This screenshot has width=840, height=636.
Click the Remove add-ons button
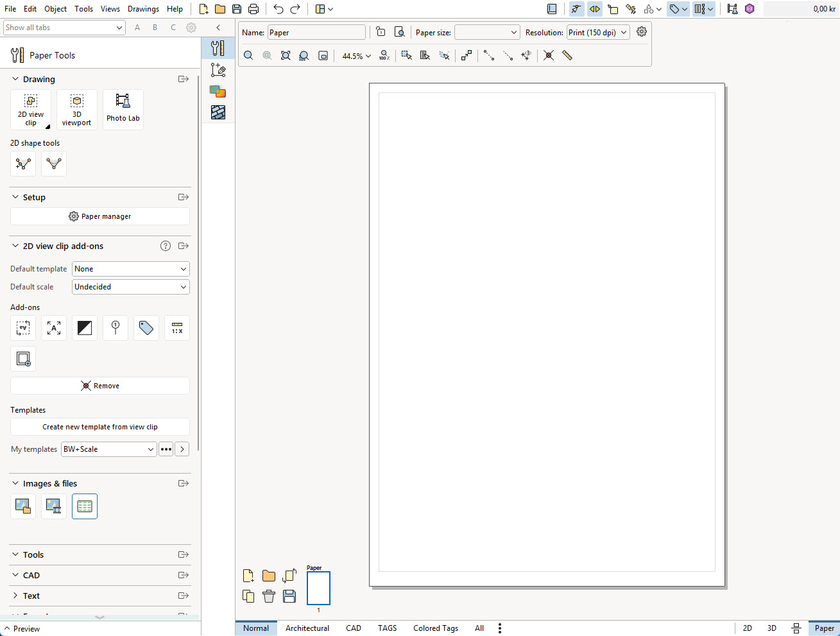coord(100,386)
